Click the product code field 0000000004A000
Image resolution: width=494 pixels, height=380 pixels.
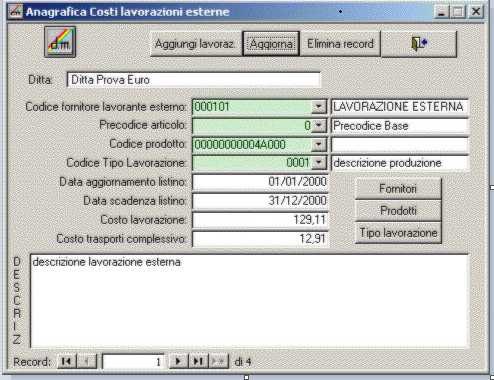(252, 145)
